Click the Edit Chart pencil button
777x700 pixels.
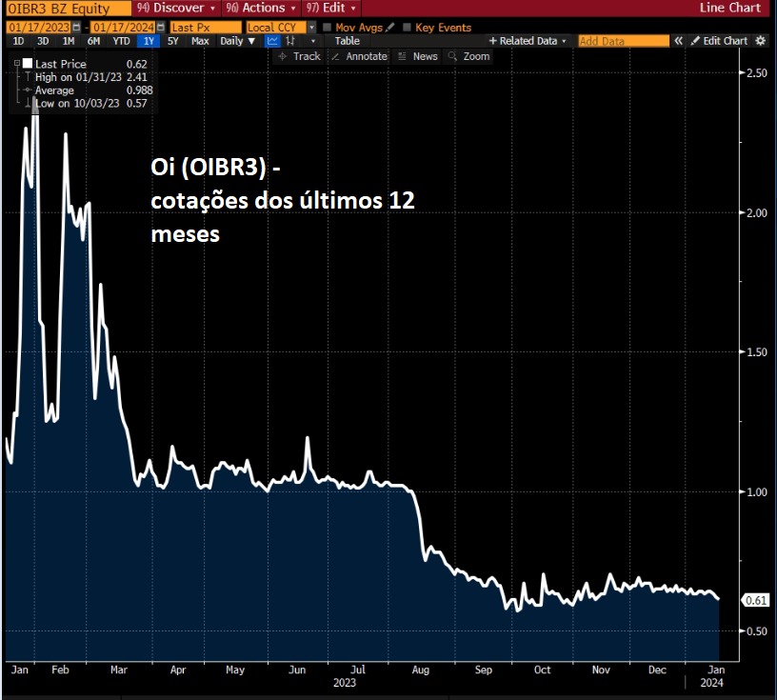tap(719, 41)
